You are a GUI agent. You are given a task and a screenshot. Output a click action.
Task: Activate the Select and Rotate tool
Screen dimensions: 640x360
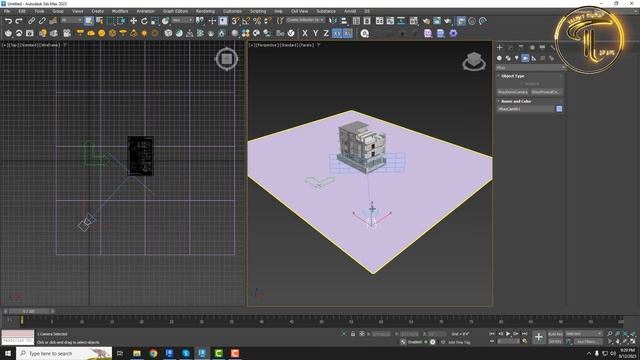click(144, 21)
